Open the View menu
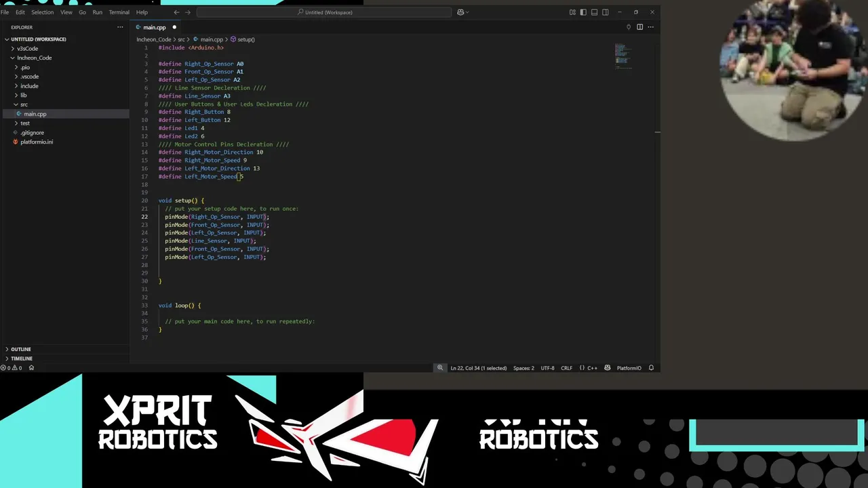The height and width of the screenshot is (488, 868). tap(66, 12)
